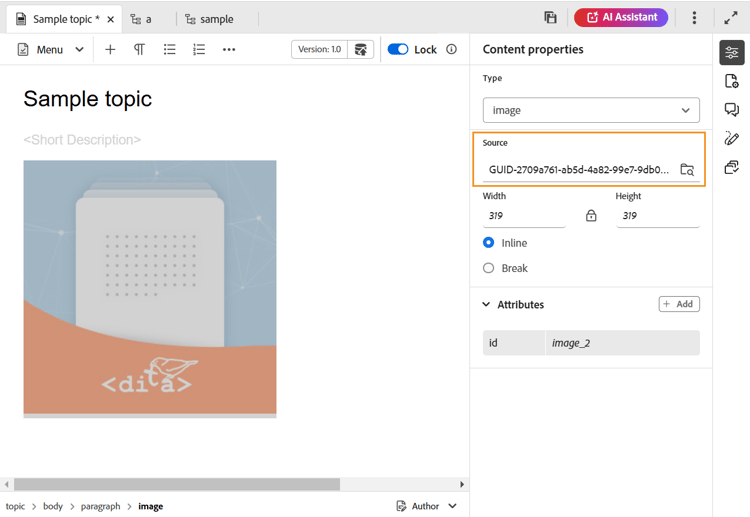Insert a numbered list
750x517 pixels.
pyautogui.click(x=199, y=49)
